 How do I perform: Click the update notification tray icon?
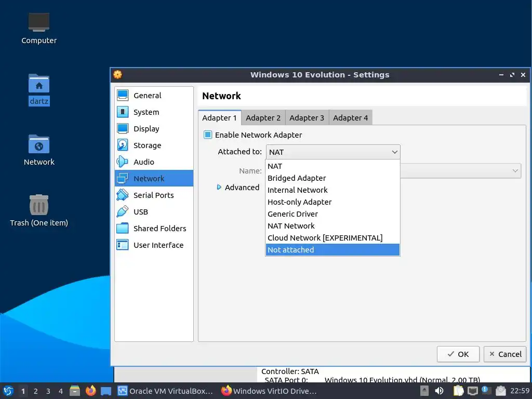[486, 391]
